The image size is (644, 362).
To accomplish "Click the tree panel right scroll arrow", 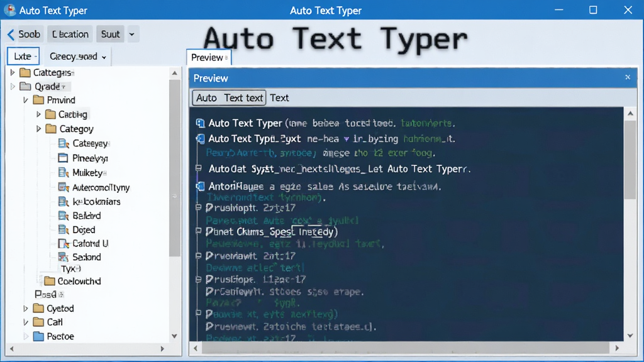I will tap(163, 349).
